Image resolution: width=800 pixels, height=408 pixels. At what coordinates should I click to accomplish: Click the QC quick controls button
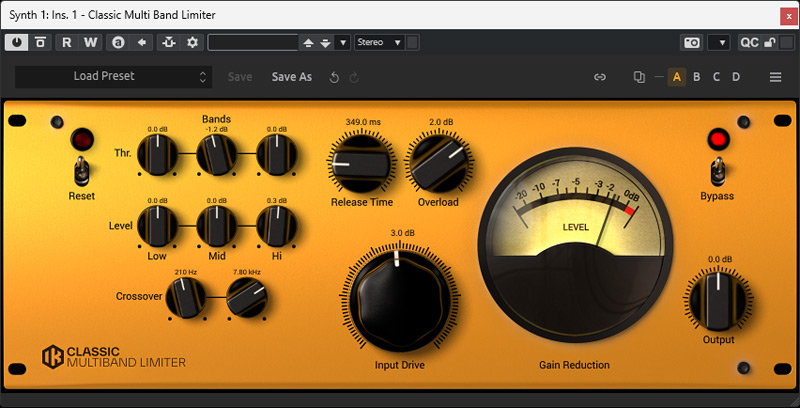click(749, 42)
